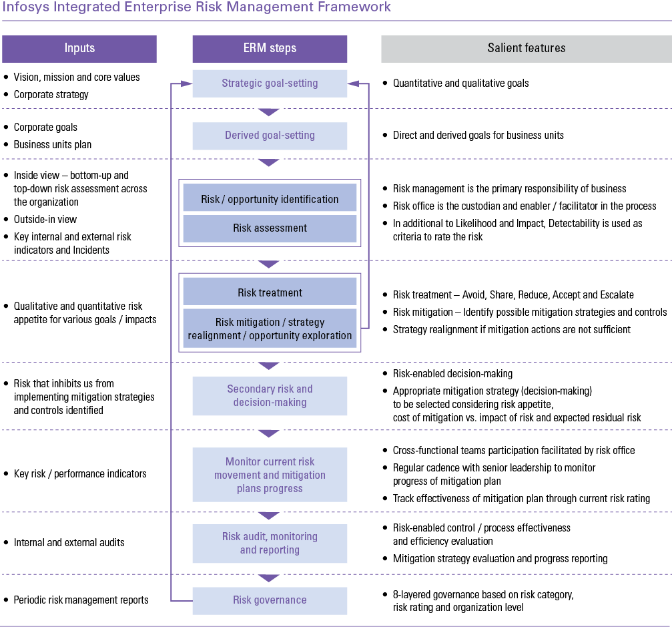This screenshot has width=672, height=635.
Task: Click the "Inputs" column header
Action: click(x=79, y=49)
